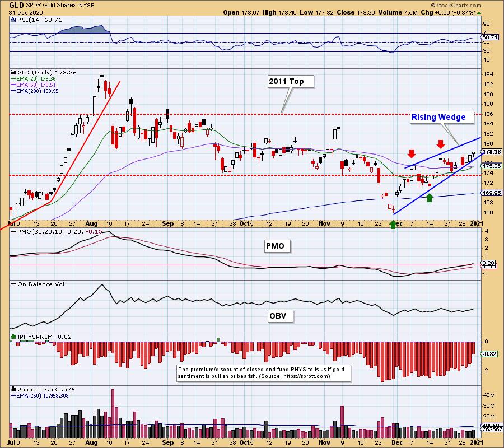The height and width of the screenshot is (448, 504).
Task: Click the green up triangle after Chg
Action: [479, 13]
